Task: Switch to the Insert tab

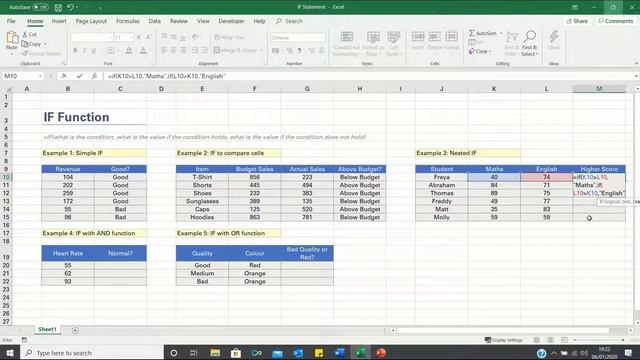Action: coord(59,21)
